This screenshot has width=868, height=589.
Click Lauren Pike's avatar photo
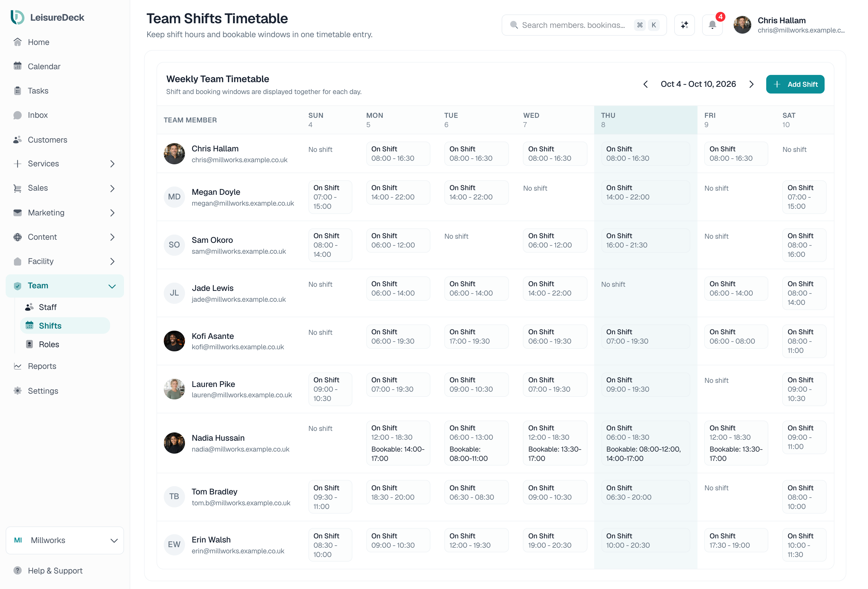click(x=174, y=389)
